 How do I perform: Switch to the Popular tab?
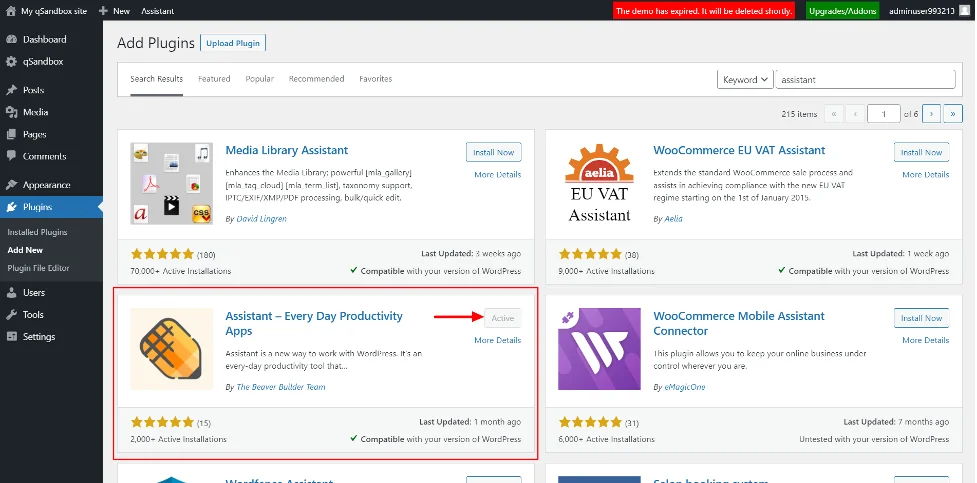pyautogui.click(x=259, y=79)
